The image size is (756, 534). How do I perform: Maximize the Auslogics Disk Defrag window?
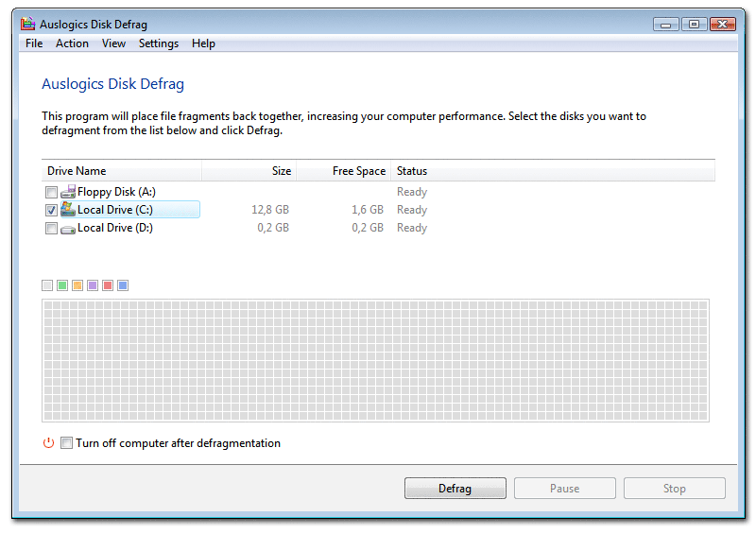coord(694,25)
